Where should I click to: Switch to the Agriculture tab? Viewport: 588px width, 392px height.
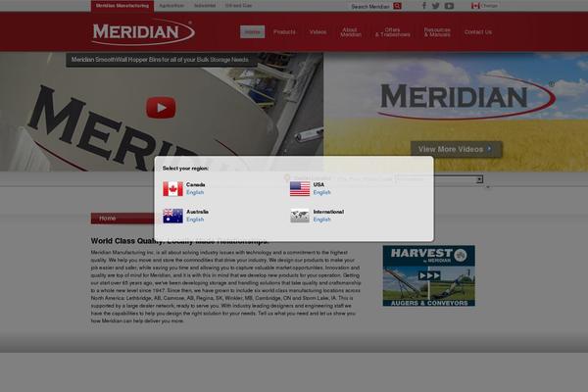171,6
